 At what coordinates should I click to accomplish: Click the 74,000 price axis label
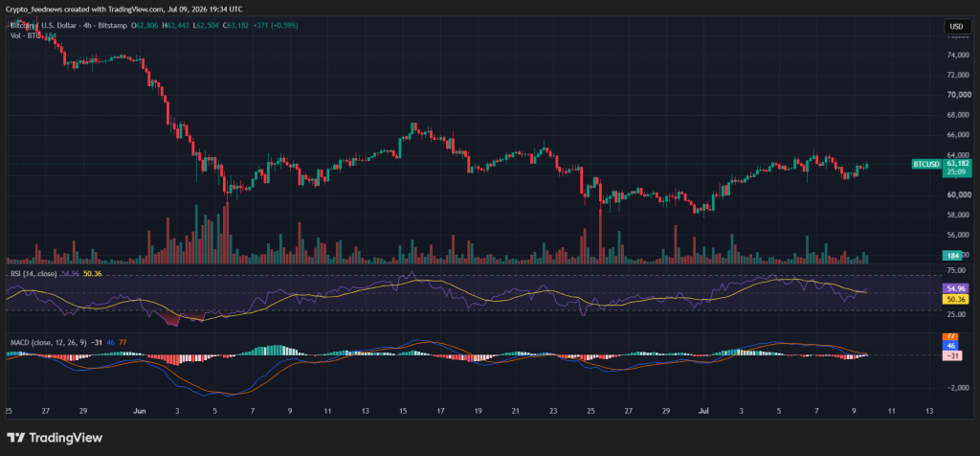(958, 55)
